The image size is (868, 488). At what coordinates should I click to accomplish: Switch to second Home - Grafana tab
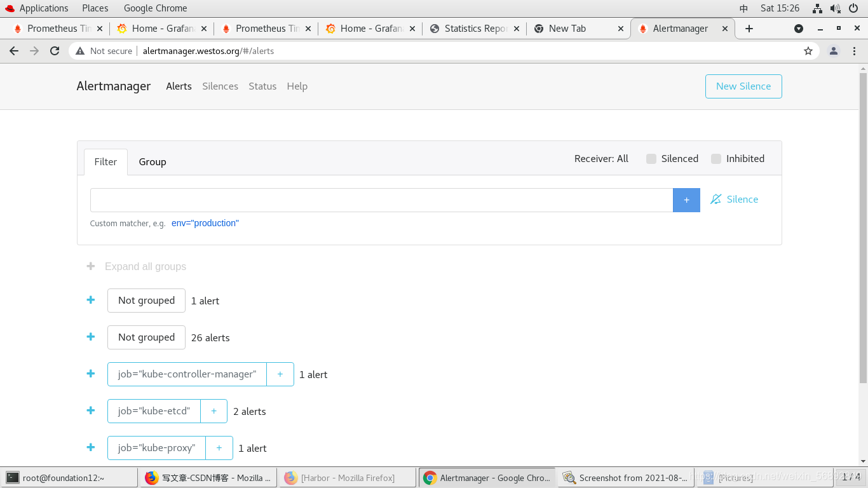(370, 29)
